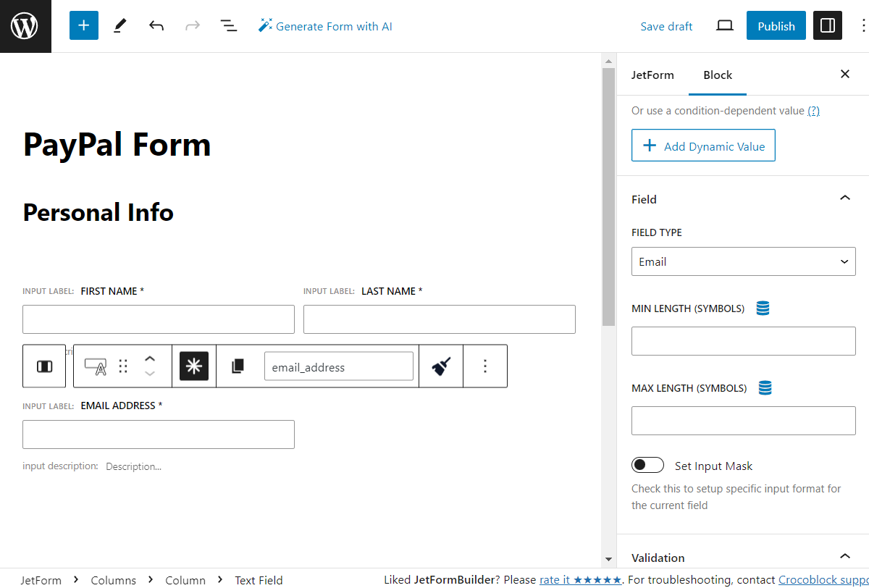The height and width of the screenshot is (588, 869).
Task: Collapse the Field settings section
Action: pos(844,197)
